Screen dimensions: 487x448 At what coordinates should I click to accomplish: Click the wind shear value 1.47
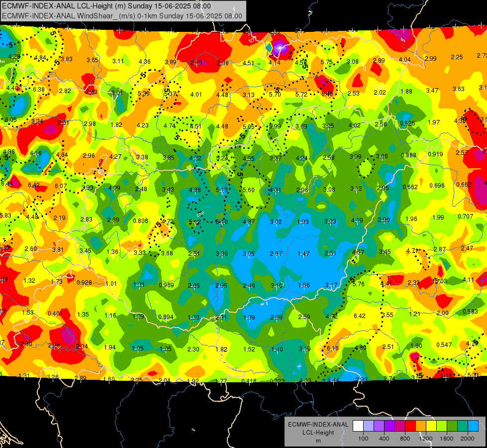303,254
